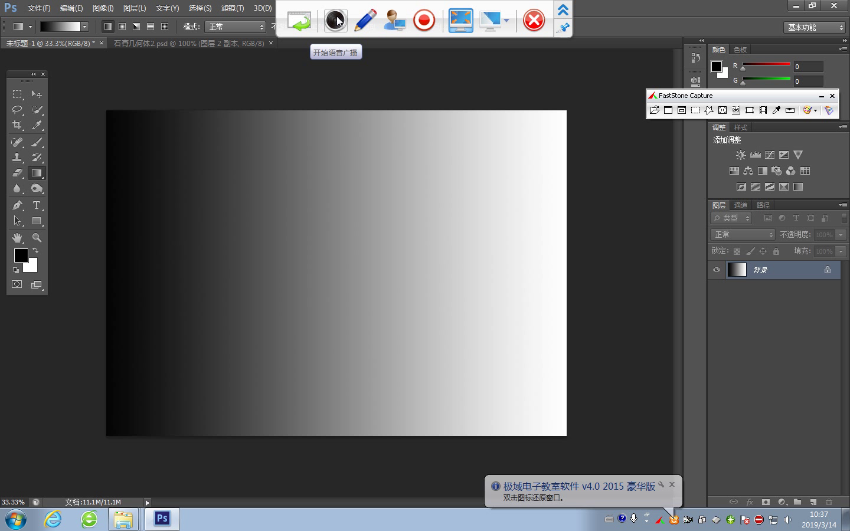Open layer fill dropdown arrow
850x531 pixels.
[841, 251]
